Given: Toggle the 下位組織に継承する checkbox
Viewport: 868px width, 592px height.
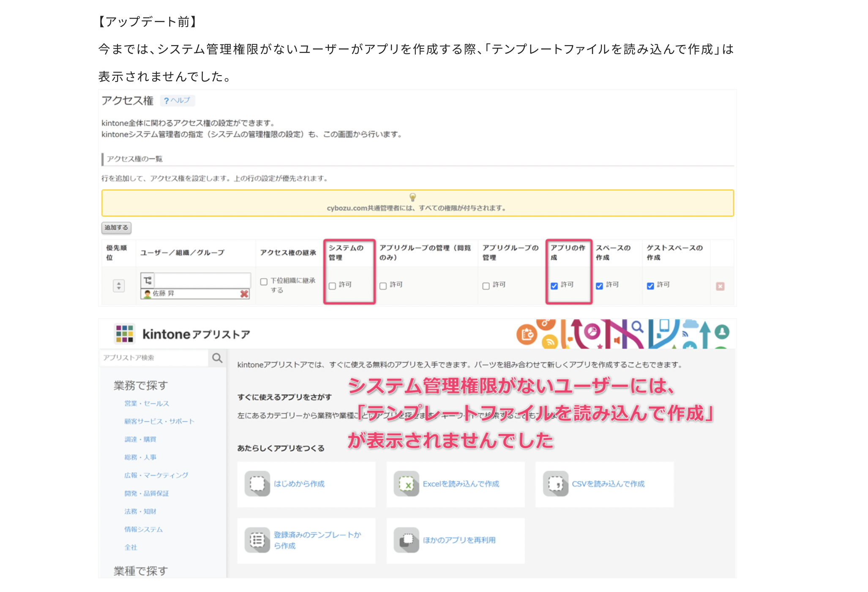Looking at the screenshot, I should point(264,282).
